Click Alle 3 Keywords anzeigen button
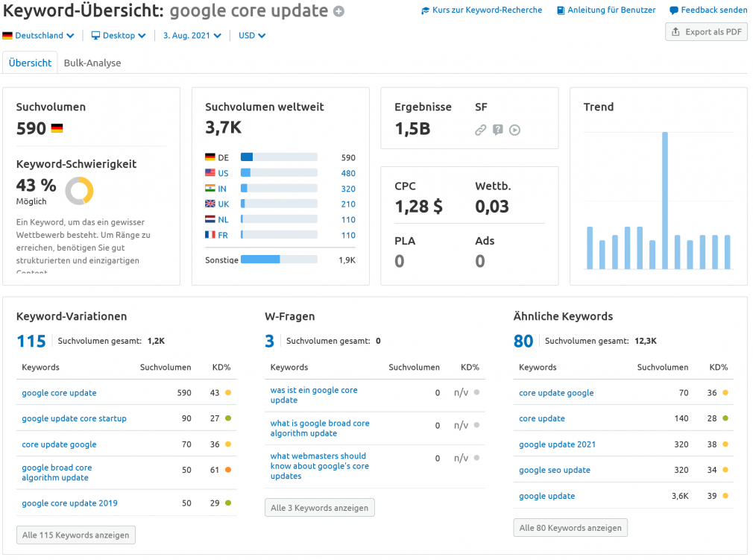This screenshot has width=753, height=560. coord(319,508)
